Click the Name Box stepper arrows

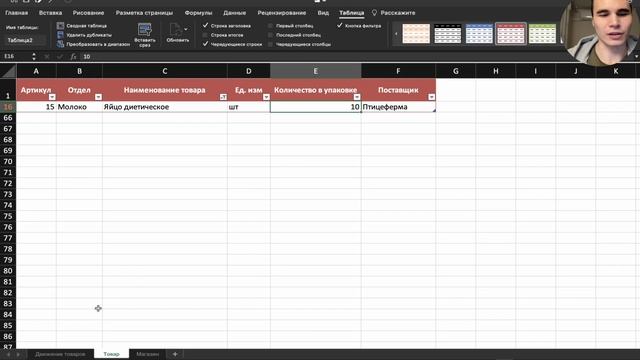point(34,56)
